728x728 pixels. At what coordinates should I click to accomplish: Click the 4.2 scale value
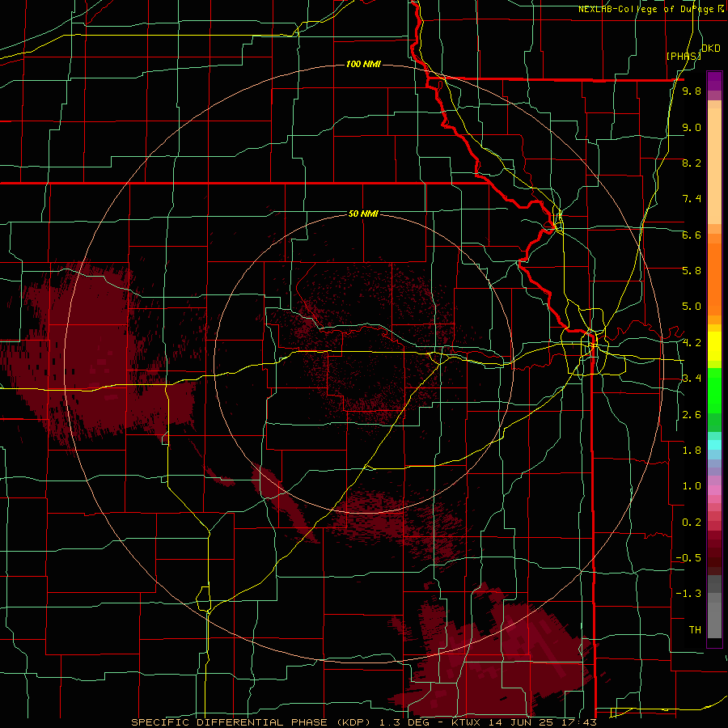click(692, 342)
